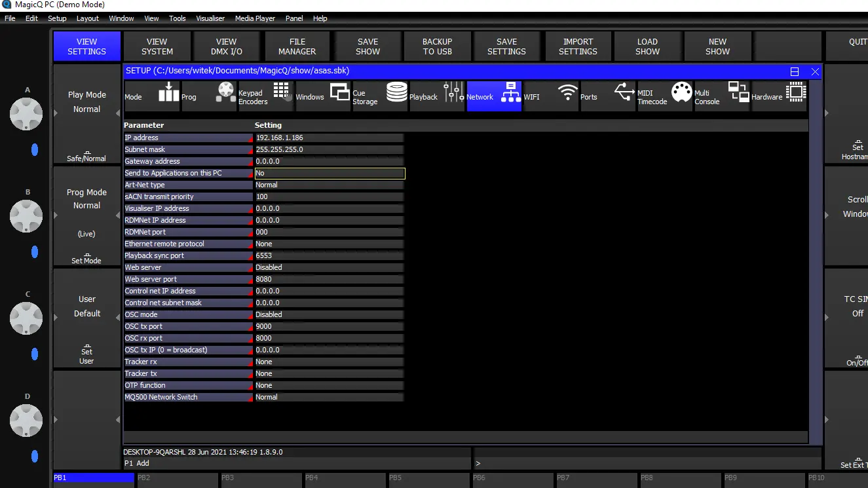Click Backup to USB button
Image resolution: width=868 pixels, height=488 pixels.
[x=438, y=47]
